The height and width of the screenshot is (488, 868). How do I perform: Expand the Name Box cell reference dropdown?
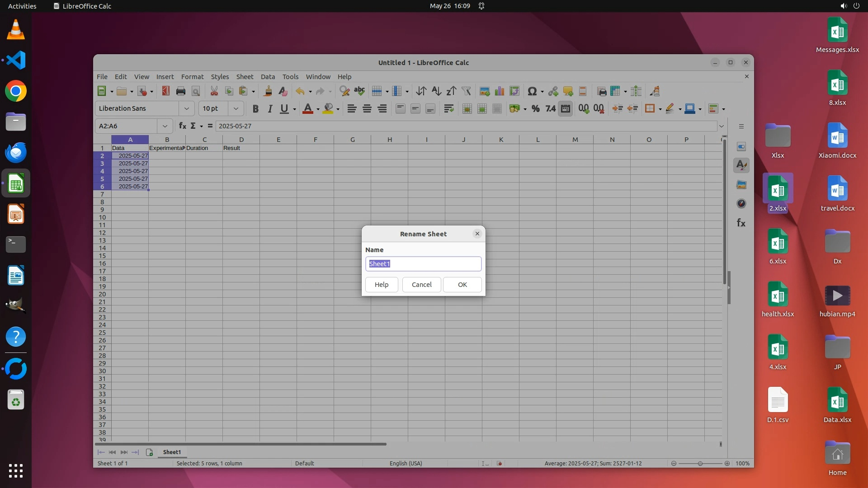[x=165, y=126]
